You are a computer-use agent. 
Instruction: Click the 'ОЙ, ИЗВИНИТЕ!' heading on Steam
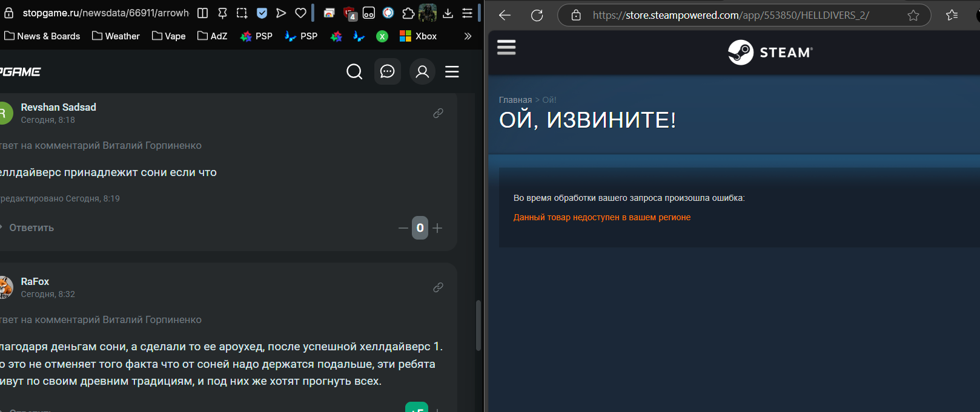tap(588, 120)
